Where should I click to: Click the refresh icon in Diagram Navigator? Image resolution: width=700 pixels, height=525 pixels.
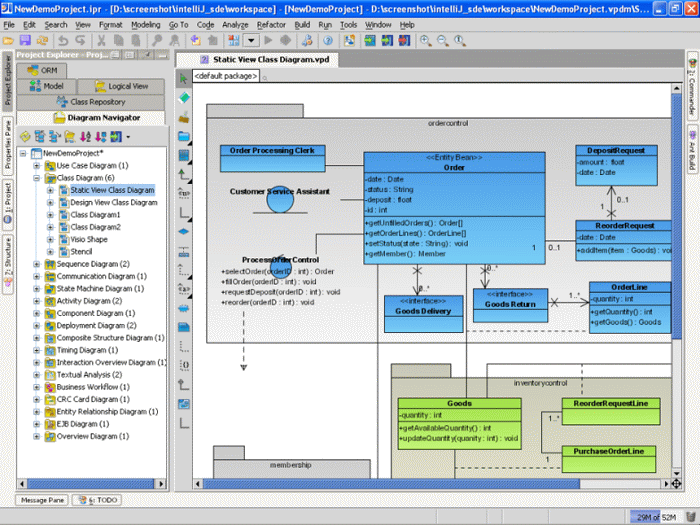(25, 137)
